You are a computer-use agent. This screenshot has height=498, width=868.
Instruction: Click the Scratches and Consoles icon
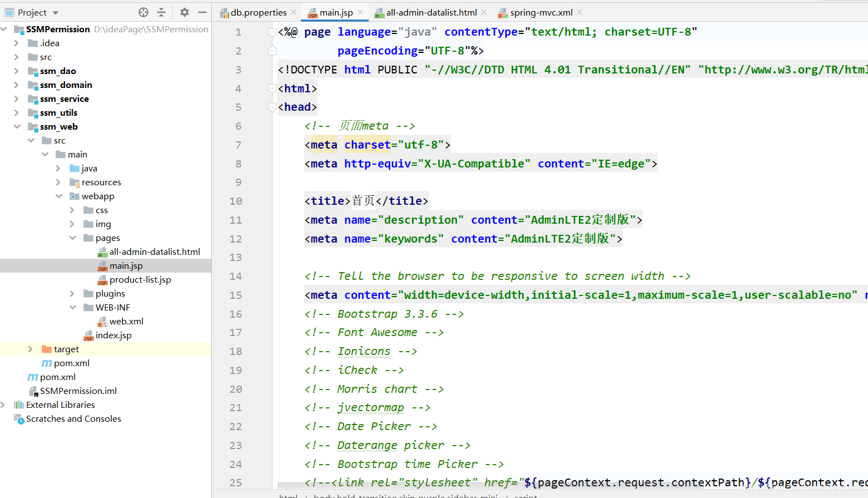19,418
